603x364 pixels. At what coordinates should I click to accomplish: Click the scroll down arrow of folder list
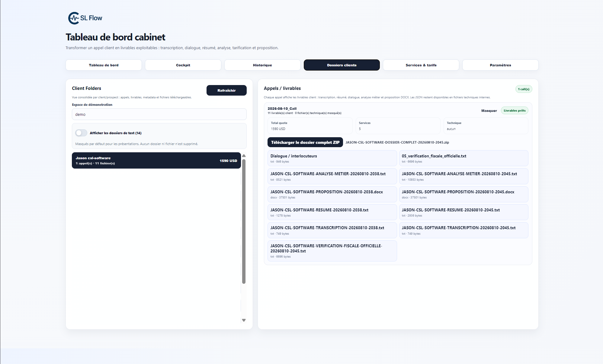click(244, 320)
